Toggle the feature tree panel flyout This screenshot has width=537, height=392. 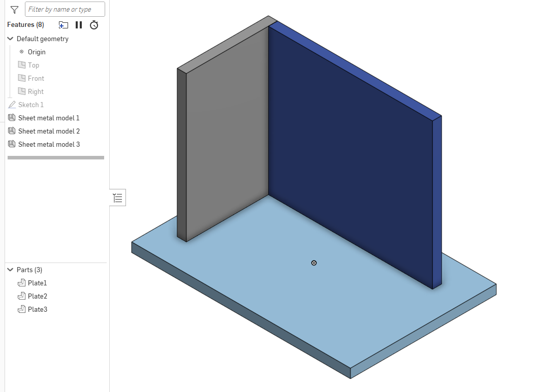[117, 197]
